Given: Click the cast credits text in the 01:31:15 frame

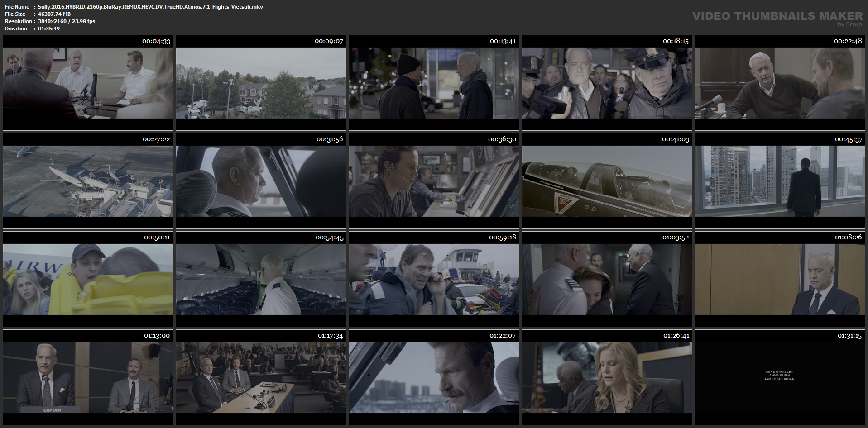Looking at the screenshot, I should pyautogui.click(x=779, y=375).
